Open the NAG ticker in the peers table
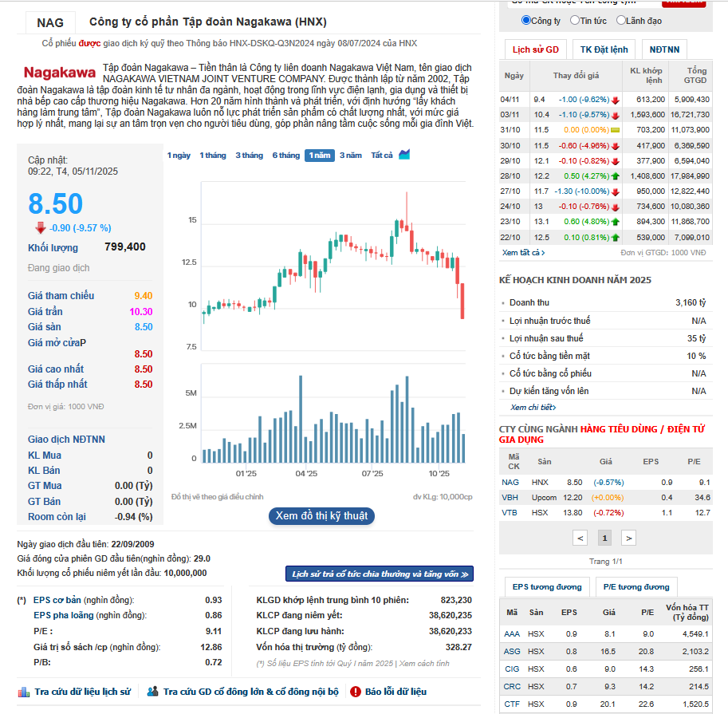The image size is (728, 714). tap(510, 483)
